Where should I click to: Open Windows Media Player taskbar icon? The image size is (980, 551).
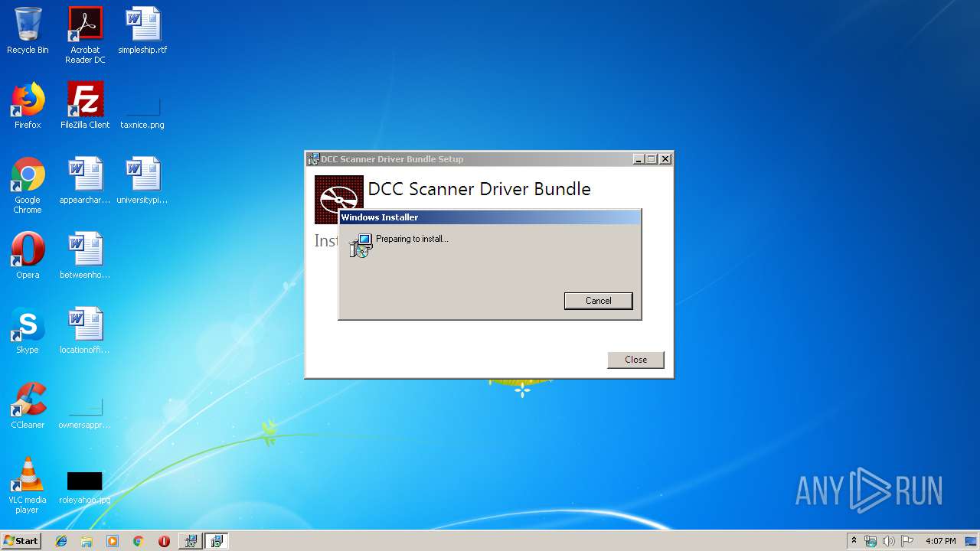pyautogui.click(x=113, y=541)
